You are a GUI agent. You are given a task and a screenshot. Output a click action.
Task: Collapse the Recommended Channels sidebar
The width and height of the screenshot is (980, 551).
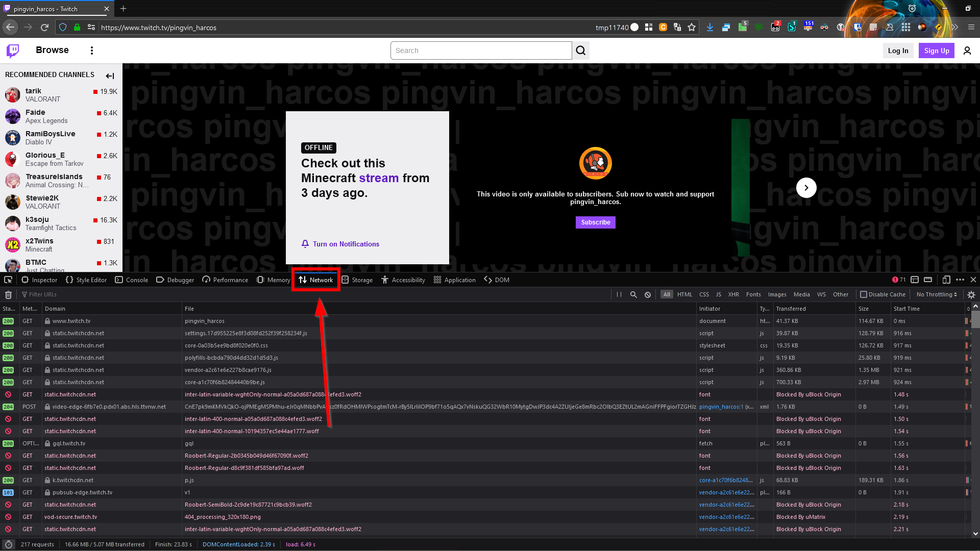[110, 76]
